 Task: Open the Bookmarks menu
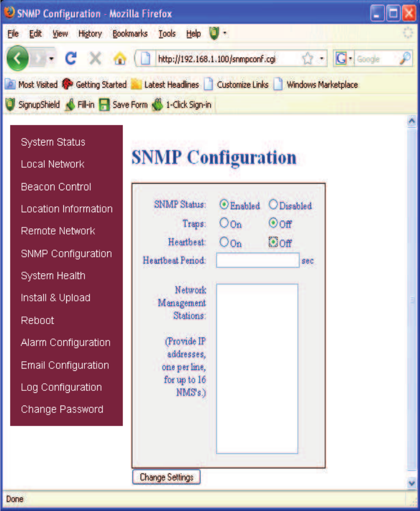pos(130,33)
